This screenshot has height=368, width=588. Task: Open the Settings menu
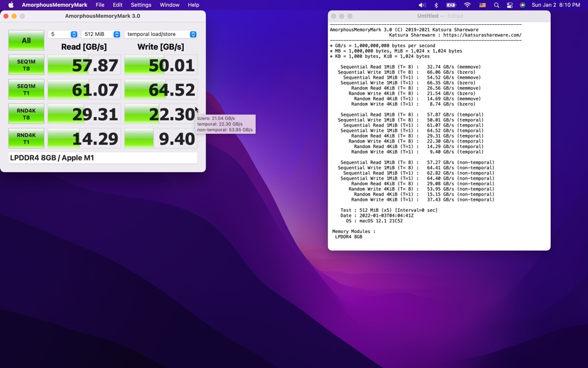(141, 5)
